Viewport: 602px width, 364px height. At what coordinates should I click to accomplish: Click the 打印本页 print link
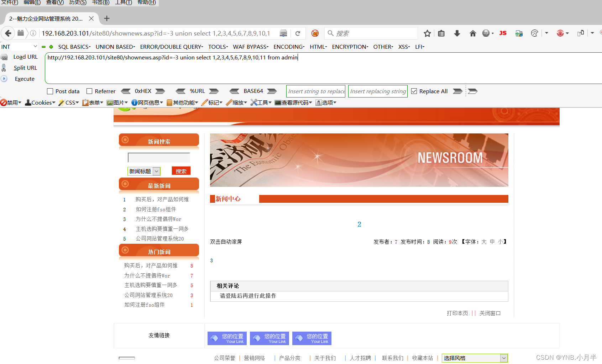pos(457,313)
